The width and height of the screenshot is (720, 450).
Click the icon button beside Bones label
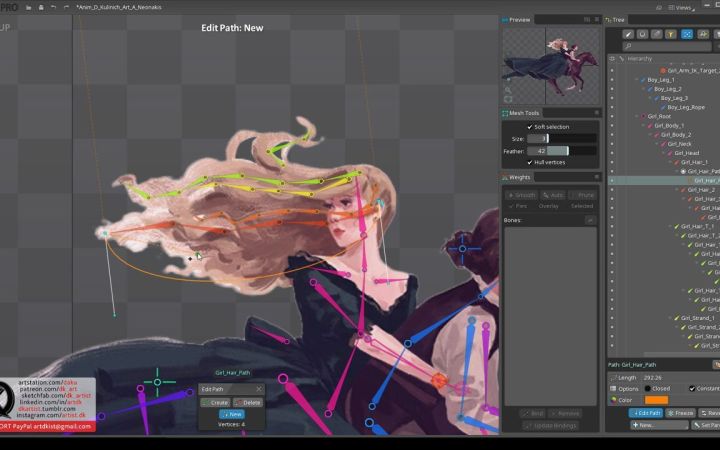click(591, 220)
